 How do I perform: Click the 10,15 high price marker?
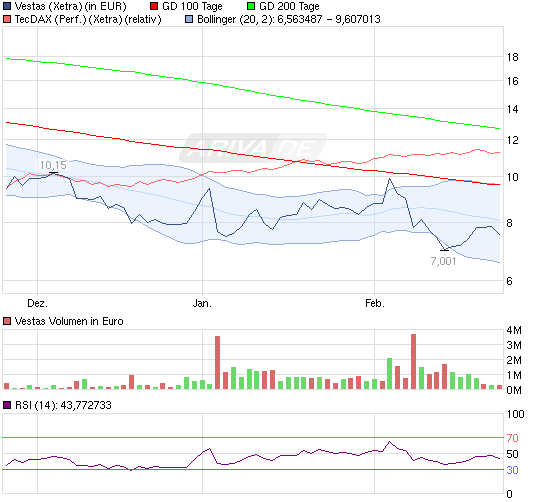pyautogui.click(x=53, y=165)
